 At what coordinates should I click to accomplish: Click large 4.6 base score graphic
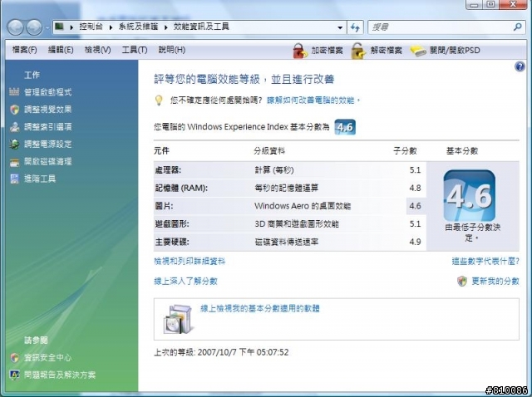pos(469,196)
